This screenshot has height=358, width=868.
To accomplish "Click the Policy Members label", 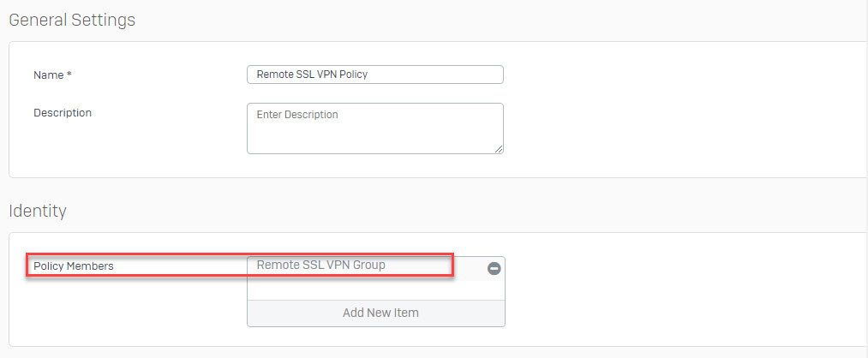I will pos(74,266).
